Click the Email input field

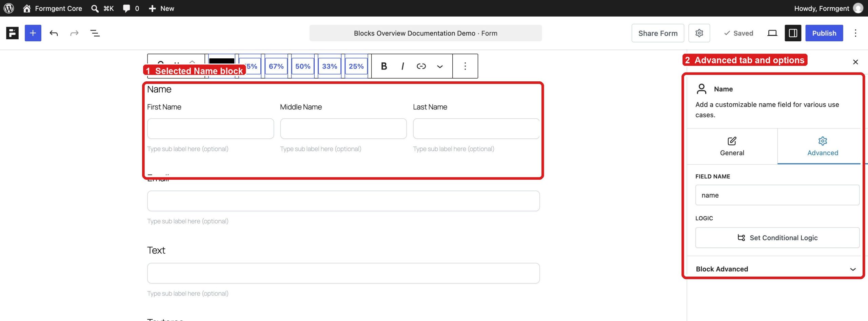click(x=343, y=201)
